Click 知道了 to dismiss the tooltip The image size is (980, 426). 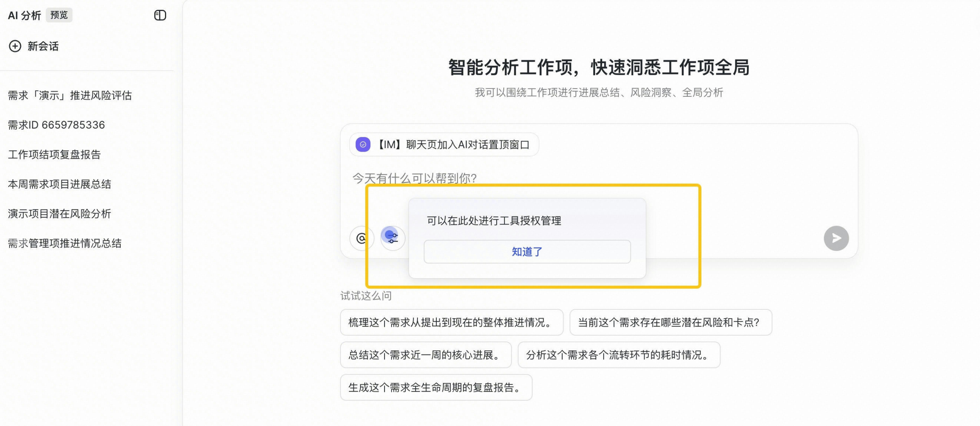[x=527, y=252]
